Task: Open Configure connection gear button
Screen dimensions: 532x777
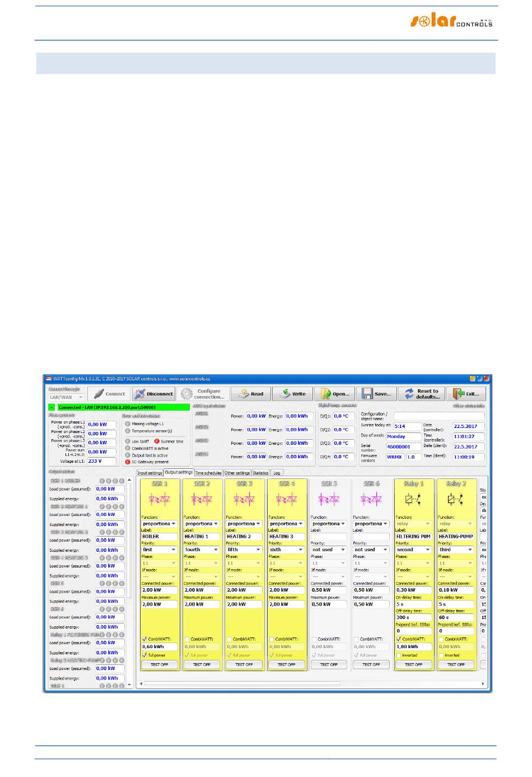Action: (x=202, y=394)
